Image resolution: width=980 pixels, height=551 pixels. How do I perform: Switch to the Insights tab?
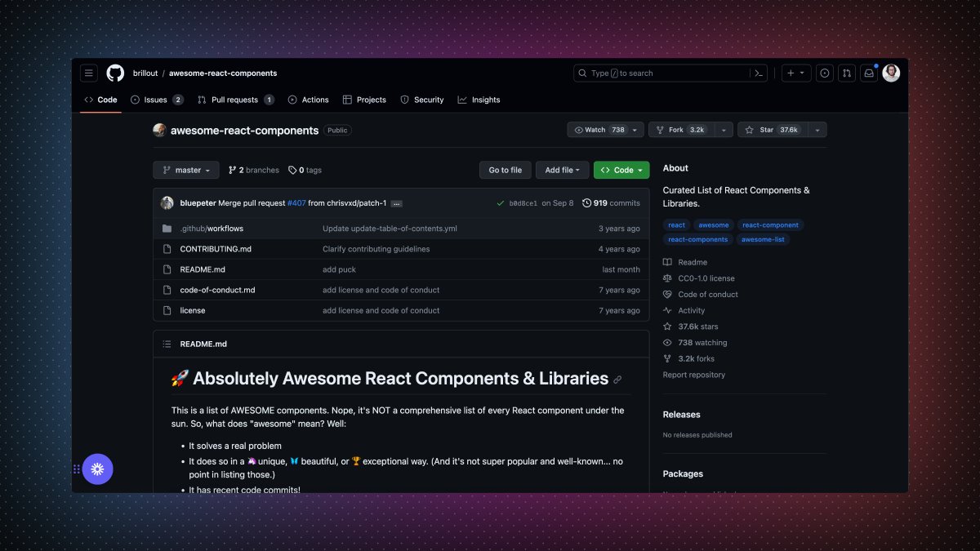[485, 100]
